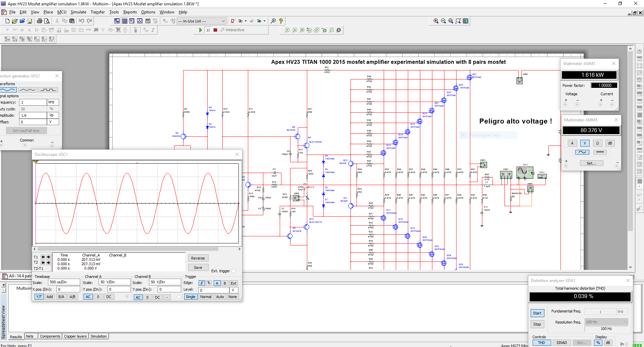The width and height of the screenshot is (644, 347).
Task: Select triangle waveform in function generator
Action: tap(28, 90)
